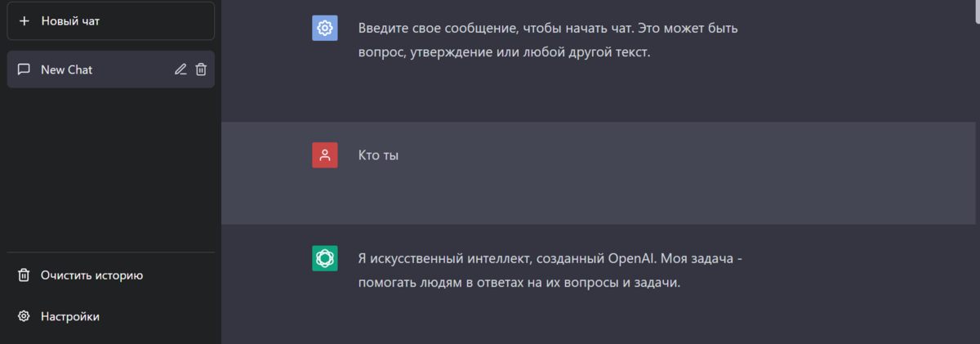The height and width of the screenshot is (344, 980).
Task: Delete New Chat using its trash icon
Action: pyautogui.click(x=201, y=69)
